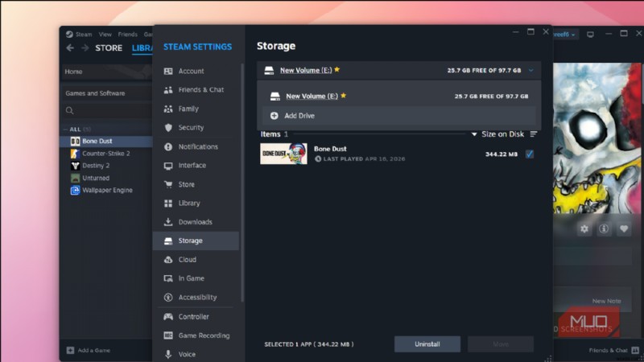Go back with the Steam back arrow

[x=70, y=48]
